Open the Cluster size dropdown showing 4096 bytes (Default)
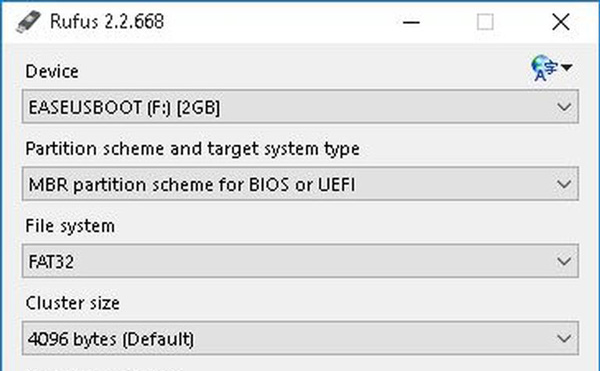Viewport: 600px width, 371px height. (300, 338)
